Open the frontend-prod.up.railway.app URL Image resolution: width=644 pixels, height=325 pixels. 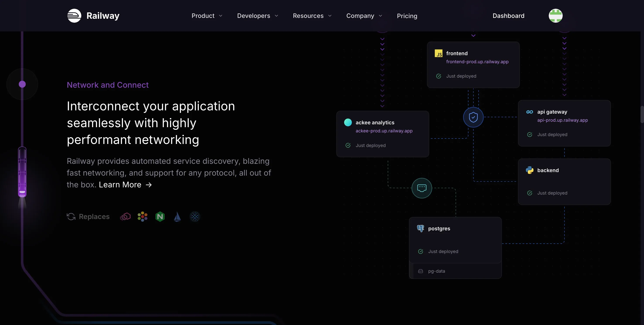tap(477, 62)
